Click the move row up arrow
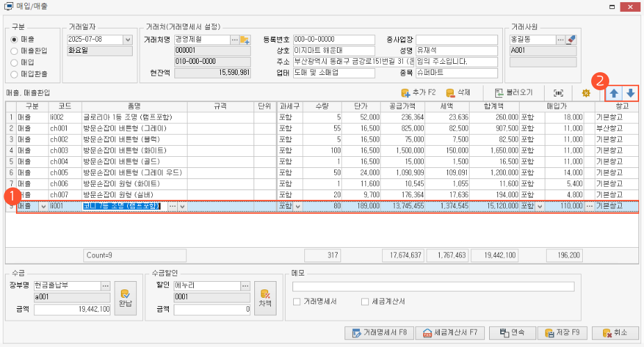The height and width of the screenshot is (347, 644). pos(614,93)
